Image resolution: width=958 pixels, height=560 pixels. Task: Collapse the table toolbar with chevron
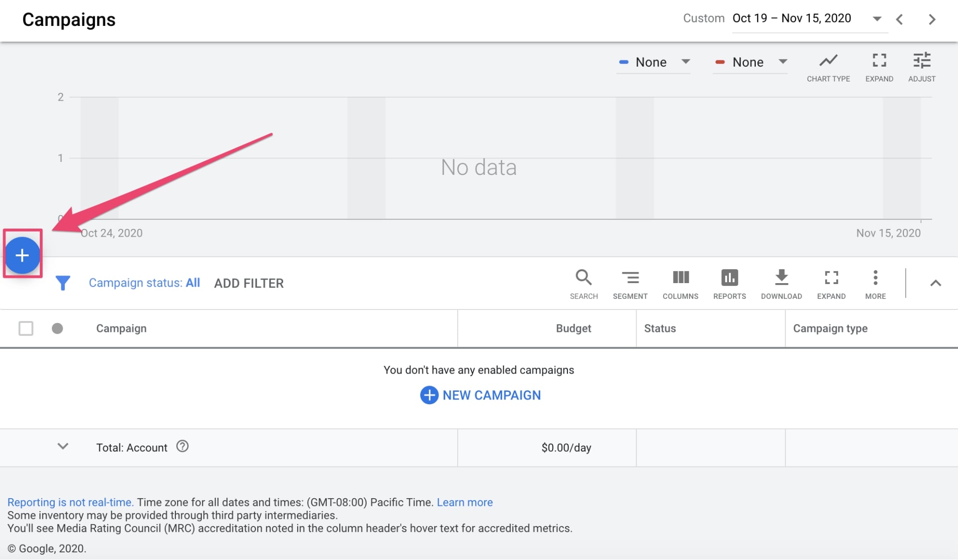click(x=935, y=283)
